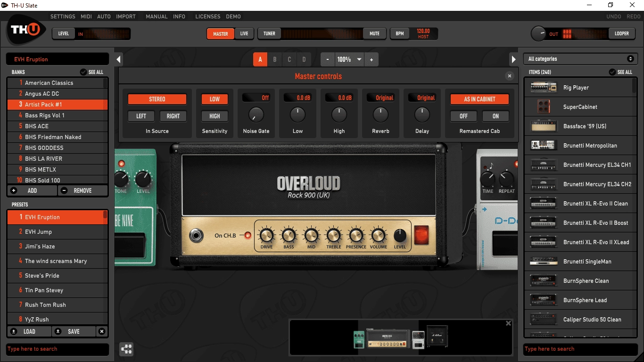Click the amp DRIVE knob

[x=266, y=235]
